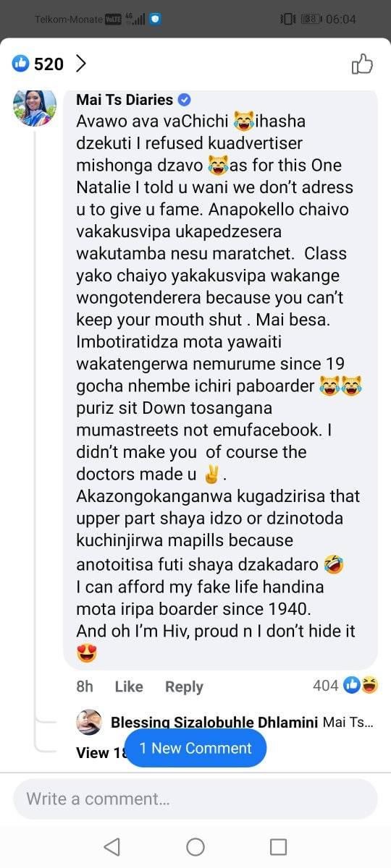Tap the laughing reaction icon beside 404
The image size is (391, 868).
[x=369, y=685]
